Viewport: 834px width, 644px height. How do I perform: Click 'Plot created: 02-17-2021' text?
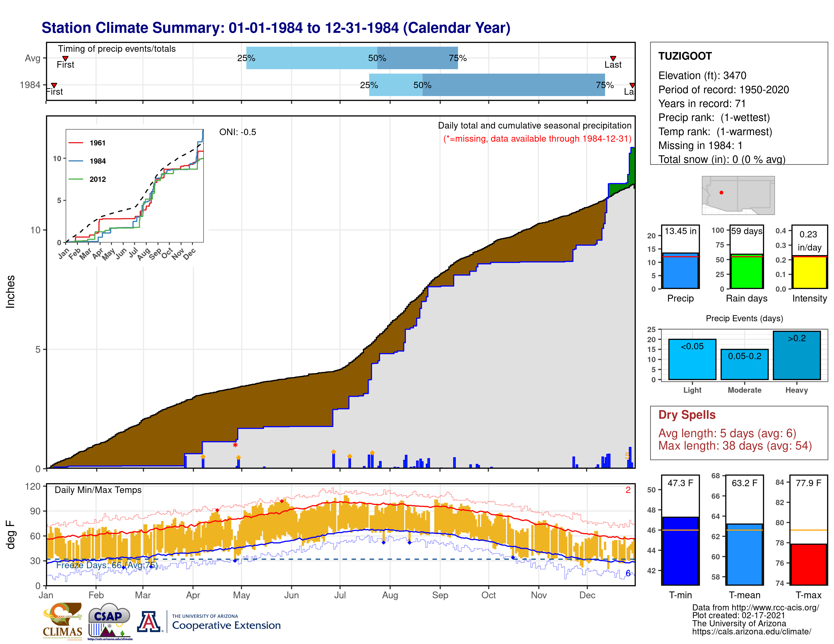pos(738,615)
